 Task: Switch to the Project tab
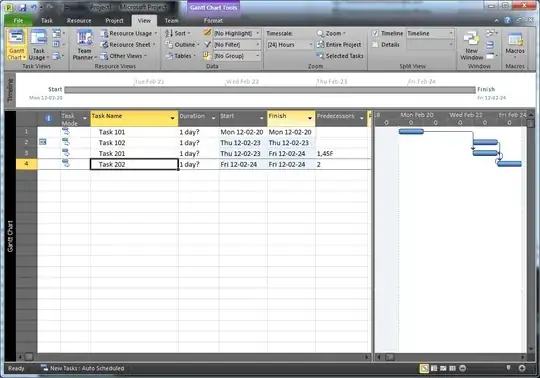(x=114, y=21)
